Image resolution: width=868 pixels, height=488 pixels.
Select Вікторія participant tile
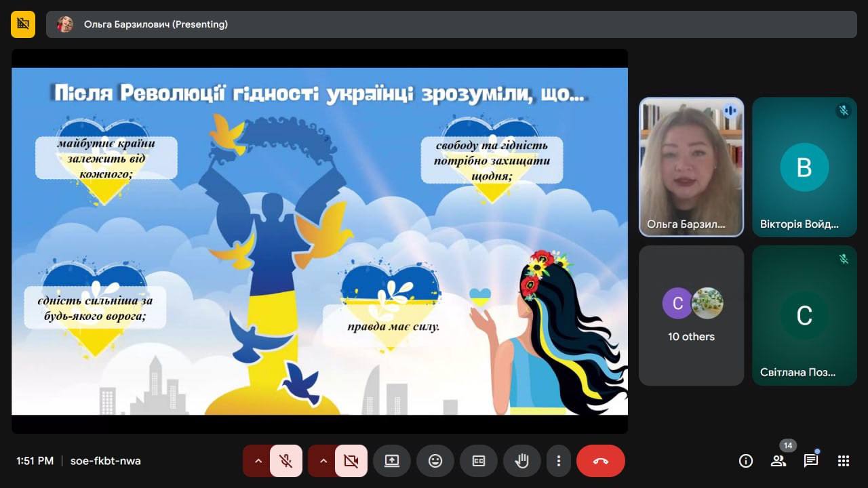tap(804, 167)
